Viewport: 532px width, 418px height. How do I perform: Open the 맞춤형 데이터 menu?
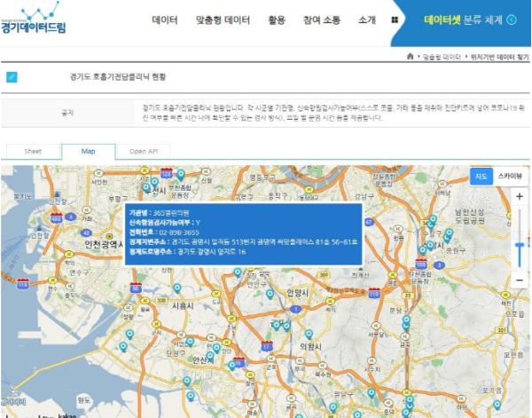[x=223, y=20]
